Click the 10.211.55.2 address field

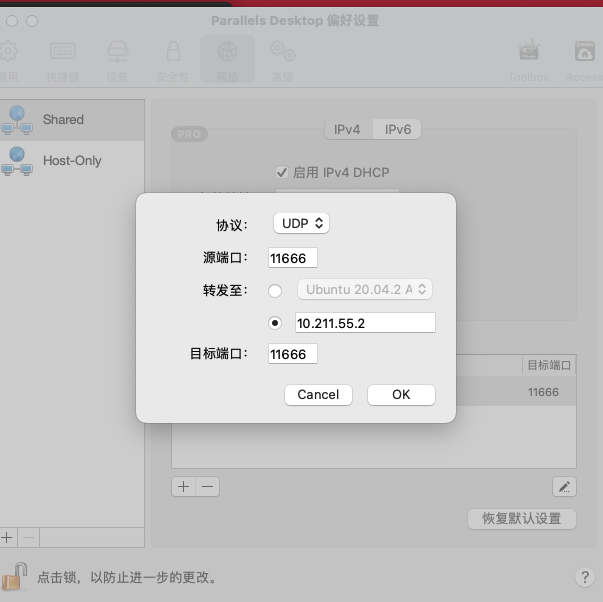(x=365, y=323)
